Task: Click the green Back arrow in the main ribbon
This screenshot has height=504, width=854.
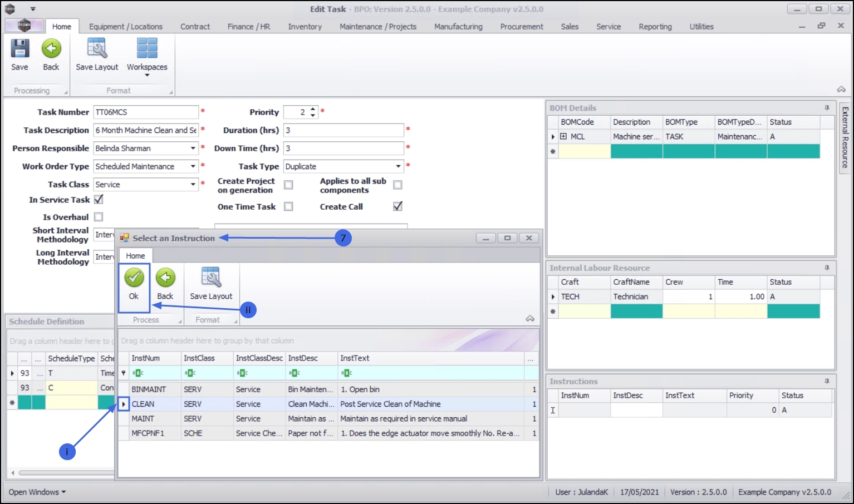Action: coord(51,49)
